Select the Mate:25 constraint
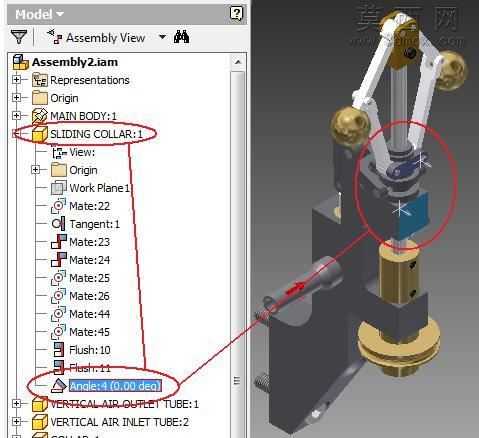Image resolution: width=479 pixels, height=438 pixels. pyautogui.click(x=89, y=278)
